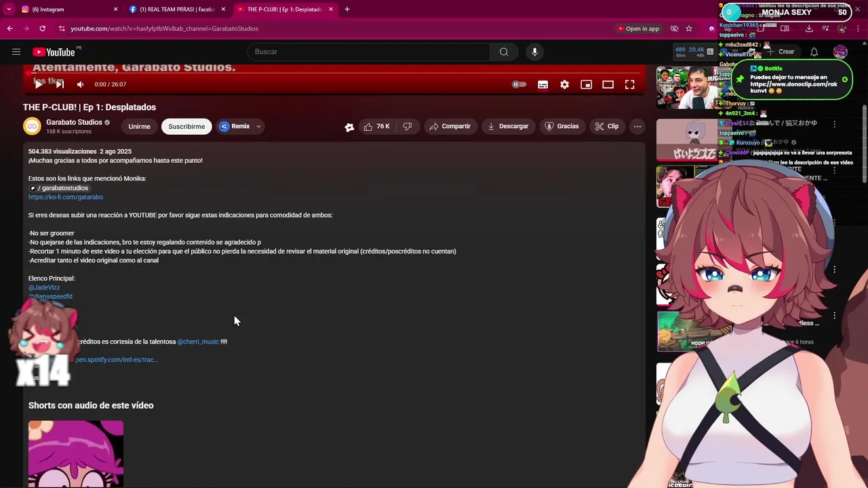Skip to the next video
Image resolution: width=868 pixels, height=488 pixels.
[x=60, y=84]
